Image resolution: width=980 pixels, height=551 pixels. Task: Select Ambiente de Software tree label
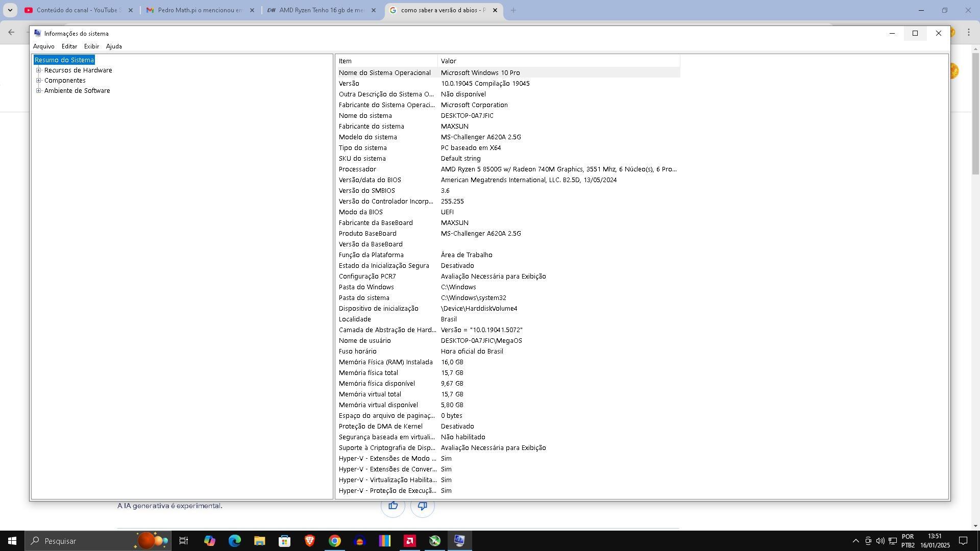pos(77,91)
